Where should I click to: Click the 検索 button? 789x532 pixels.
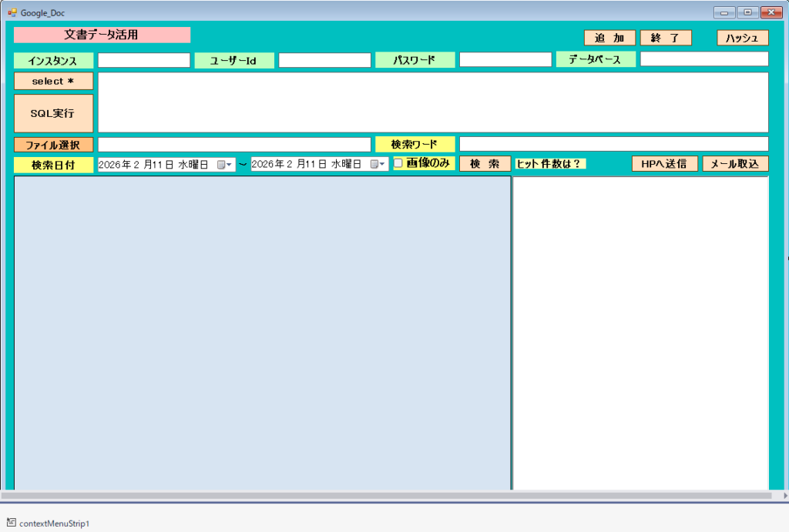485,164
